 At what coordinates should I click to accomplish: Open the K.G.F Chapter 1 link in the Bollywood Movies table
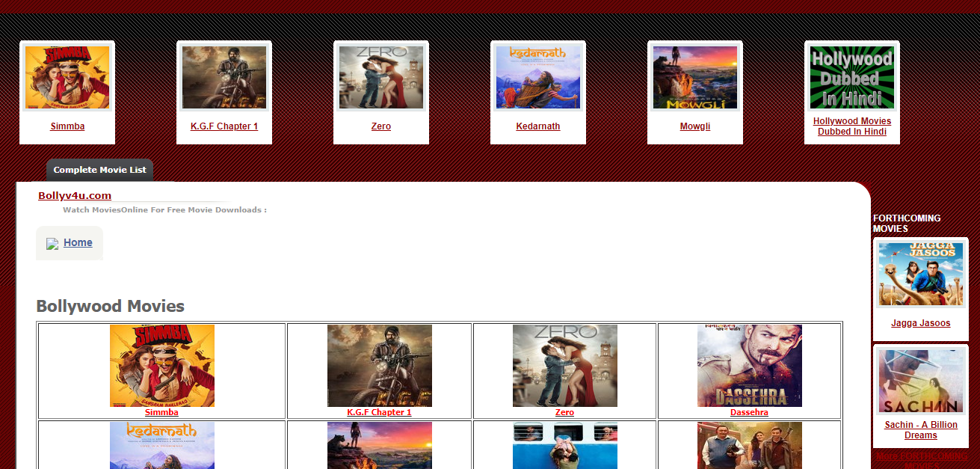379,412
